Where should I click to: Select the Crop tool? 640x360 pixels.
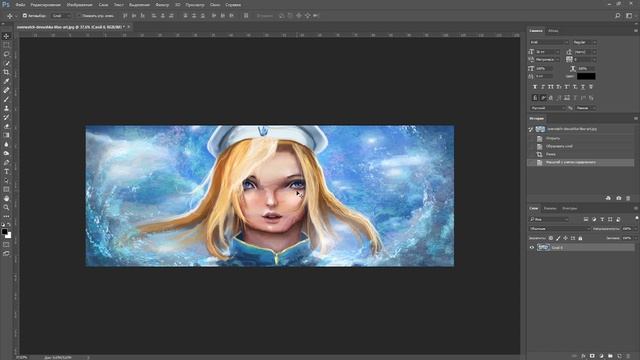6,72
